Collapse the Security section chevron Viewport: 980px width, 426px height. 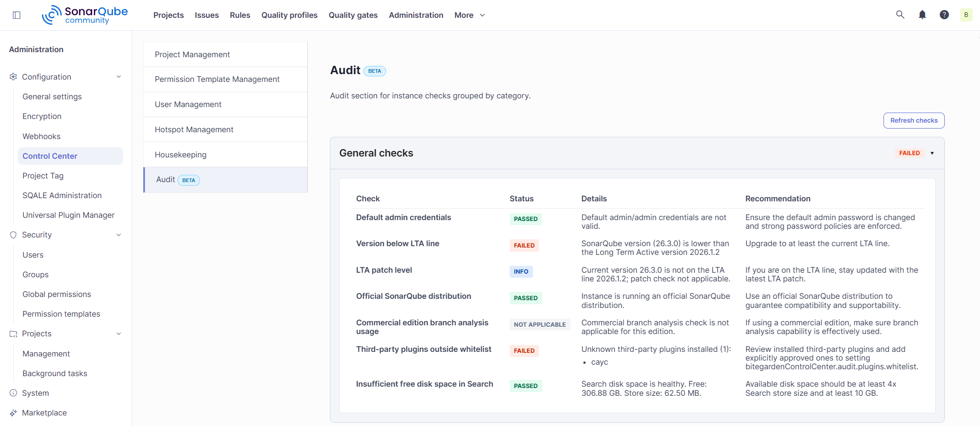point(118,235)
